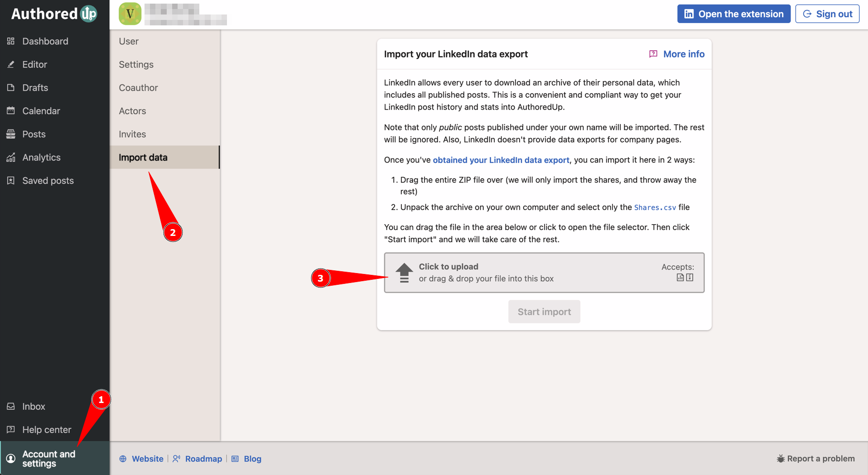Switch to the User settings tab
This screenshot has width=868, height=475.
129,41
